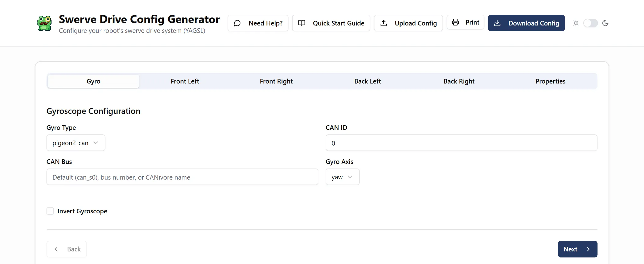This screenshot has height=264, width=644.
Task: Focus the CAN ID input field
Action: 462,143
